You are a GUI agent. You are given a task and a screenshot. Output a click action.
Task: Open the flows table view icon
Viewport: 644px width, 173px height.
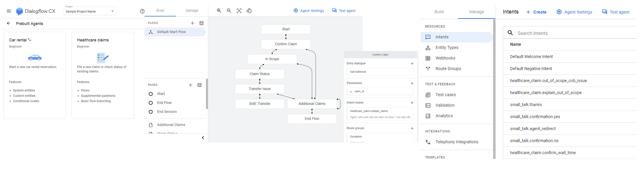click(201, 23)
